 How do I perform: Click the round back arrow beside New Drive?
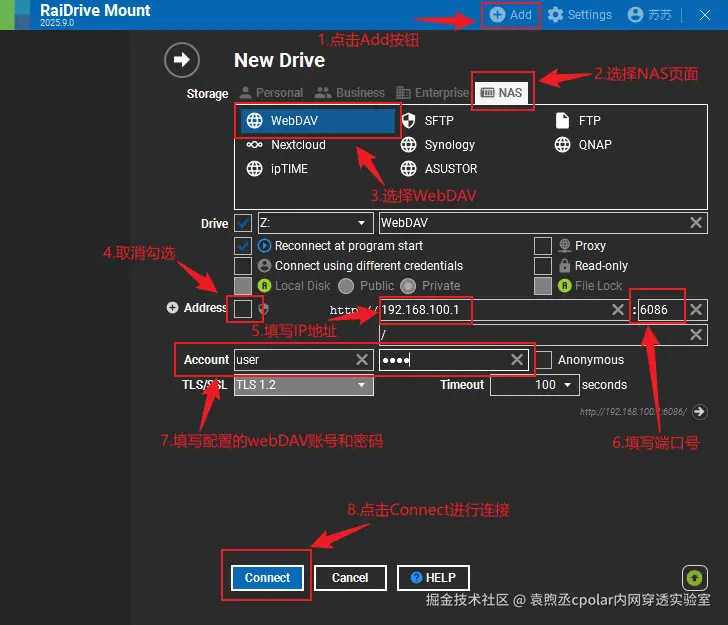coord(182,60)
